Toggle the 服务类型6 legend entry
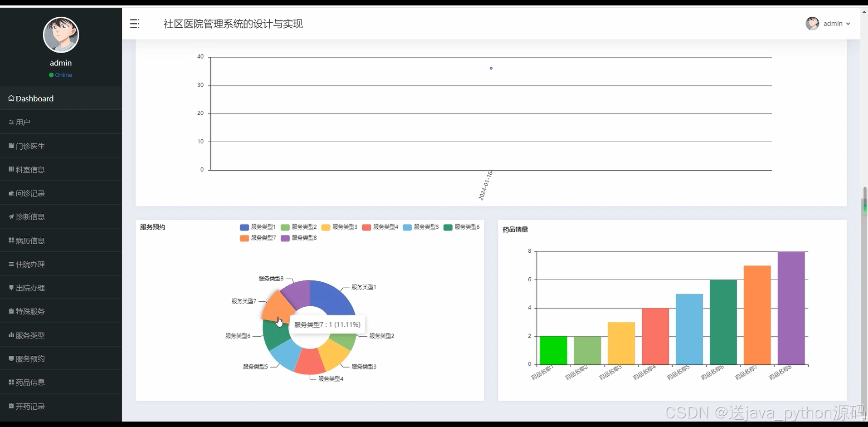This screenshot has width=868, height=427. tap(462, 227)
